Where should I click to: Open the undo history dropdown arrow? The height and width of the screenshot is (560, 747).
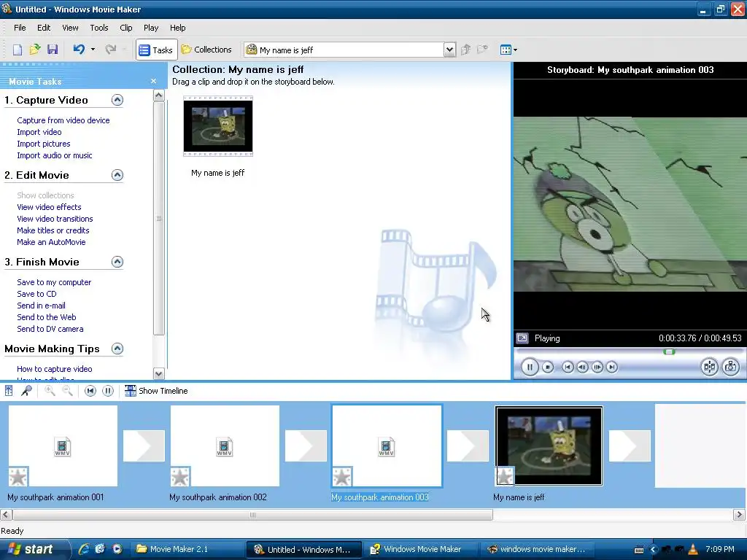tap(93, 50)
